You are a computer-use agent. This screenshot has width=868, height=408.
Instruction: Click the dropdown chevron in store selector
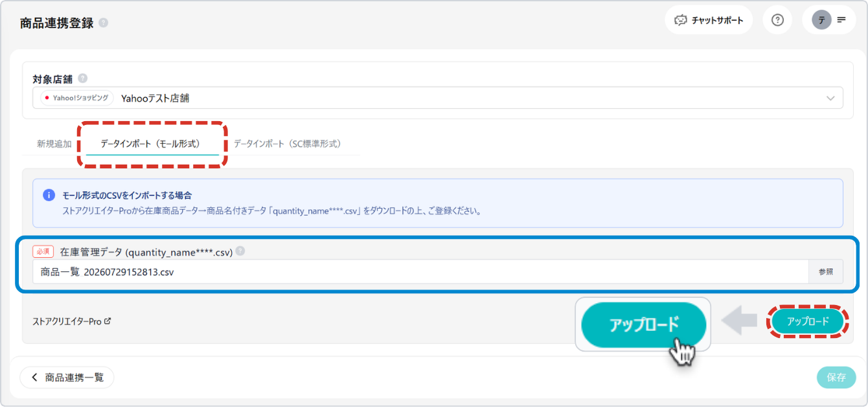point(830,98)
